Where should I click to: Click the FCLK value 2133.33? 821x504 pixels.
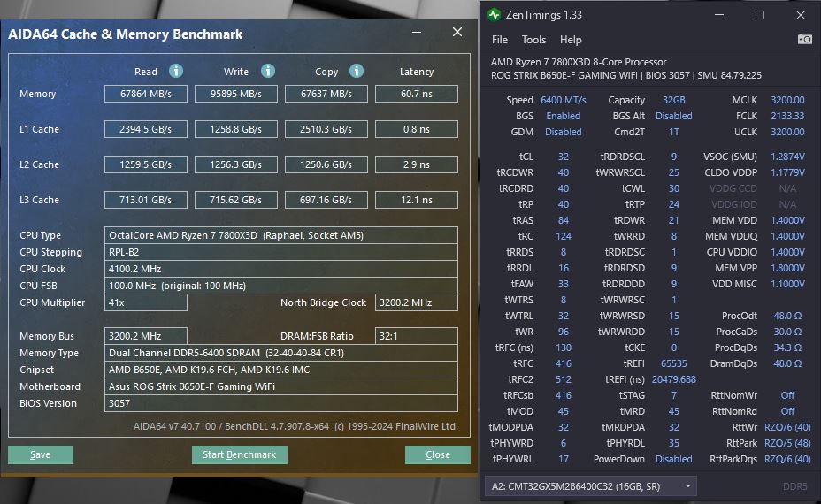click(x=787, y=116)
